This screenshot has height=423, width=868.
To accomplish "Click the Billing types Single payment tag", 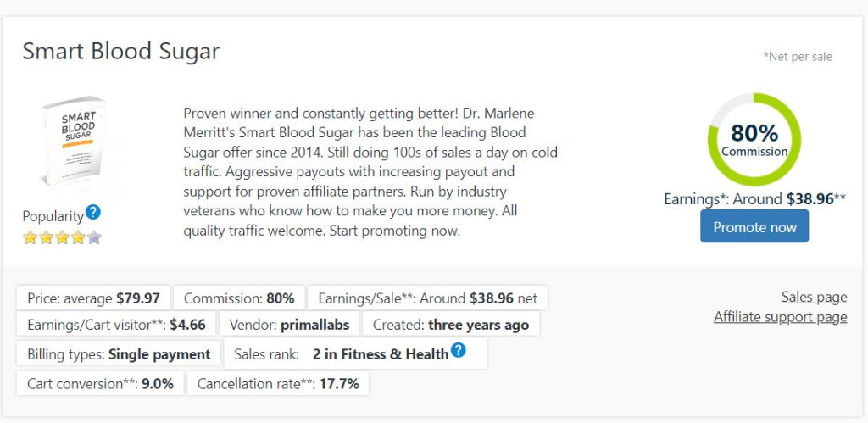I will tap(119, 354).
